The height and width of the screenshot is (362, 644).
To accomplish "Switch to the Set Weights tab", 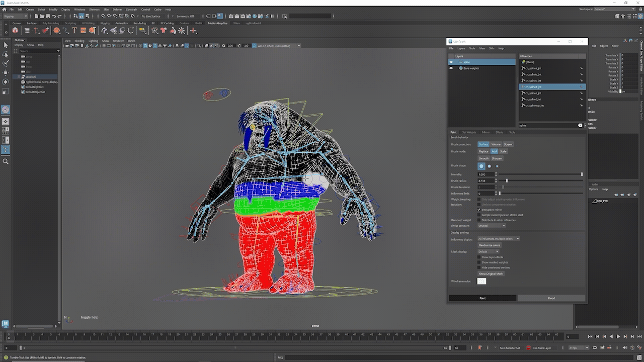I will point(468,132).
